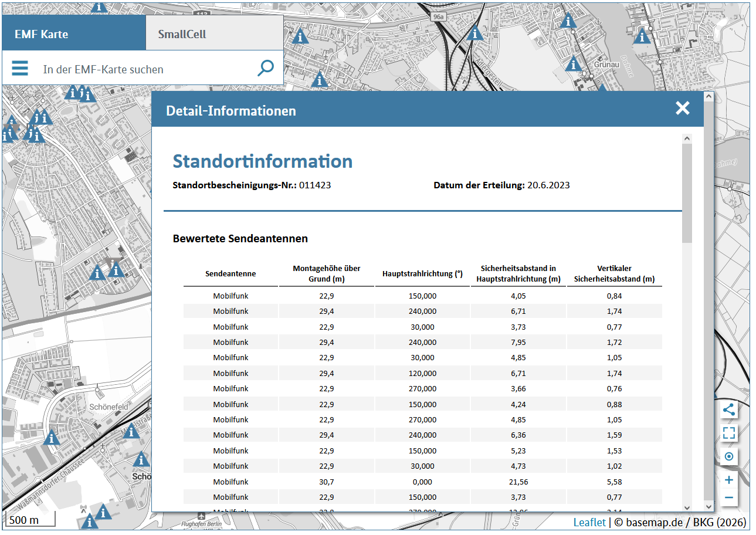This screenshot has width=756, height=535.
Task: Toggle fullscreen map view
Action: [x=728, y=434]
